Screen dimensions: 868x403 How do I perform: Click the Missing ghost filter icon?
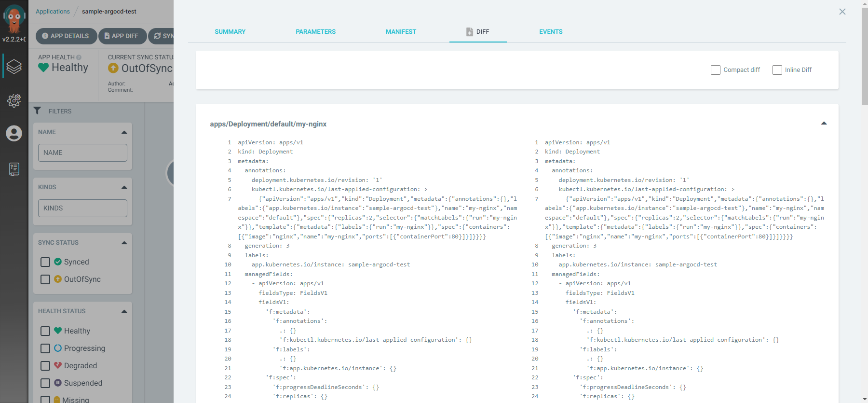click(57, 400)
